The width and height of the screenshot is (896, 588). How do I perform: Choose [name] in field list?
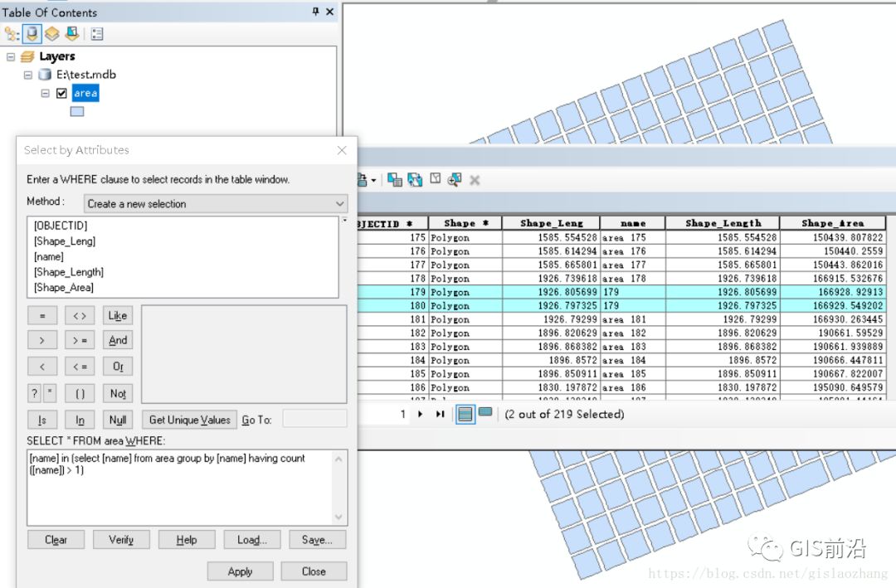(x=49, y=256)
